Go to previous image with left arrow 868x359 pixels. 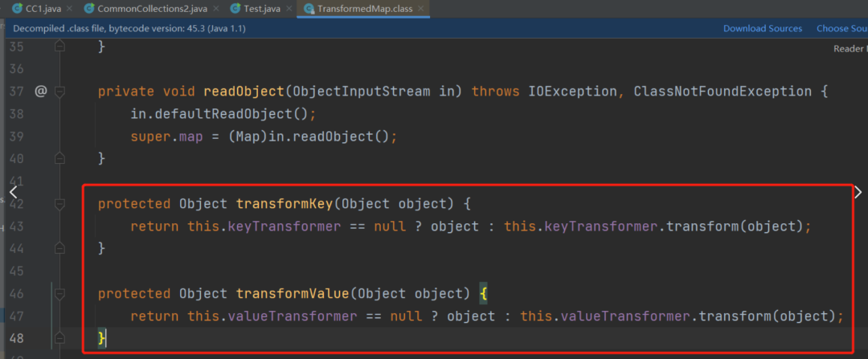[14, 192]
